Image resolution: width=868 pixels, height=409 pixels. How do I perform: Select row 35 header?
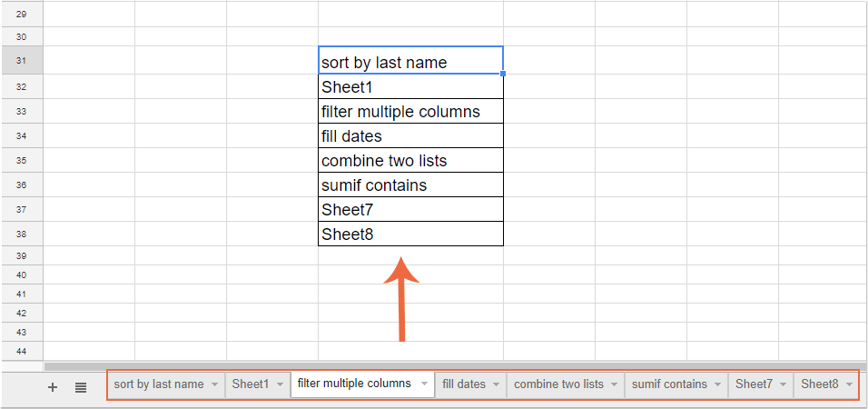(x=22, y=160)
